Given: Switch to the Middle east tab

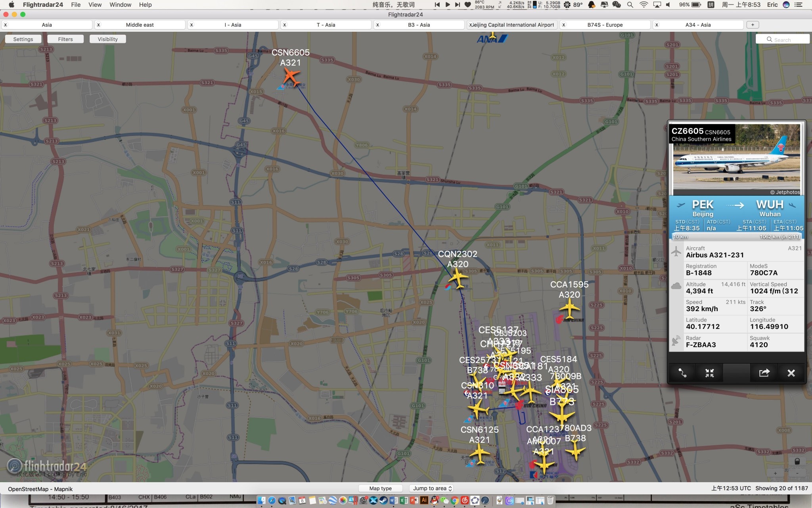Looking at the screenshot, I should click(140, 25).
